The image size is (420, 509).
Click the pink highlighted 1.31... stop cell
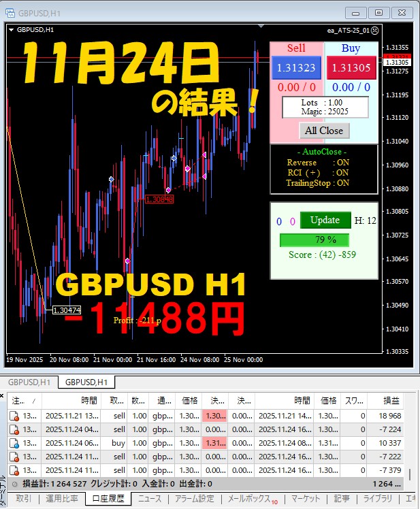(x=215, y=443)
